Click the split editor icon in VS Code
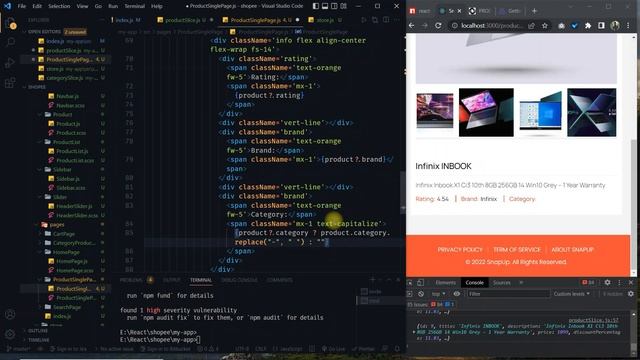Viewport: 640px width, 360px height. 386,20
